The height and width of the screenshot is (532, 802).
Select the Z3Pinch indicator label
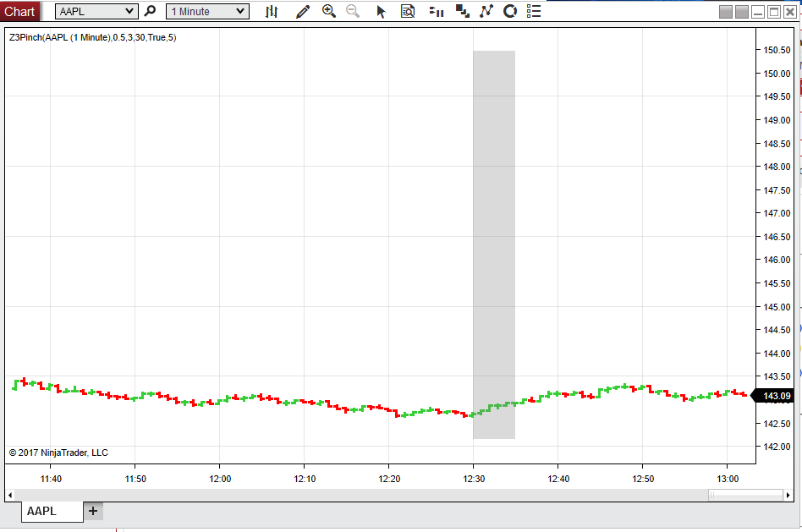pos(92,37)
